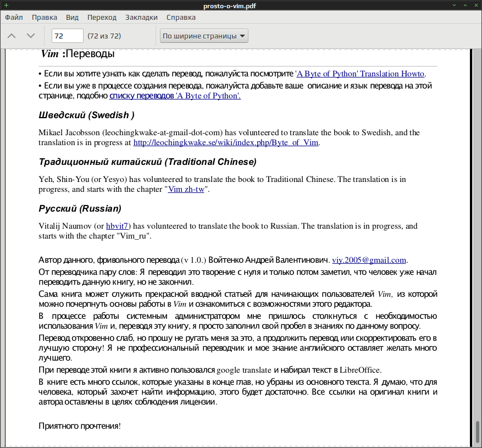
Task: Go to the next page arrow
Action: (31, 36)
